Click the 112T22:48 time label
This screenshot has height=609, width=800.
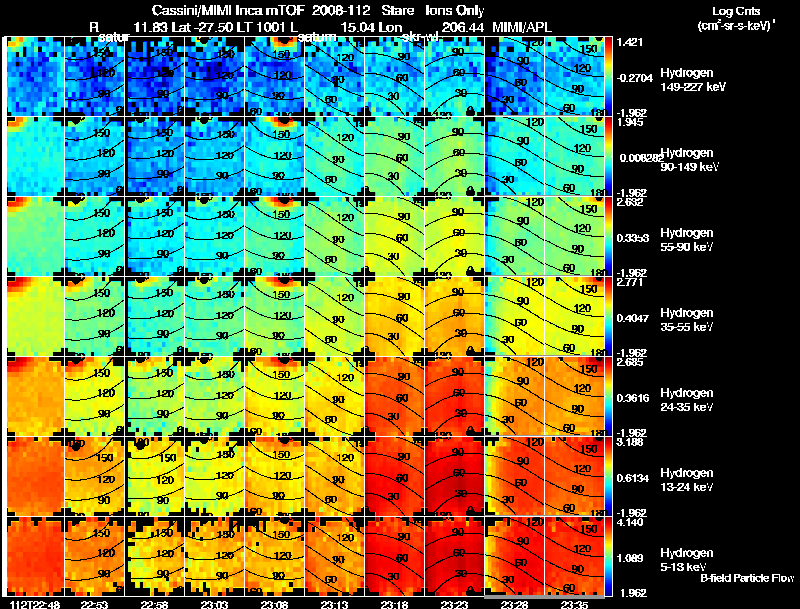[x=35, y=604]
